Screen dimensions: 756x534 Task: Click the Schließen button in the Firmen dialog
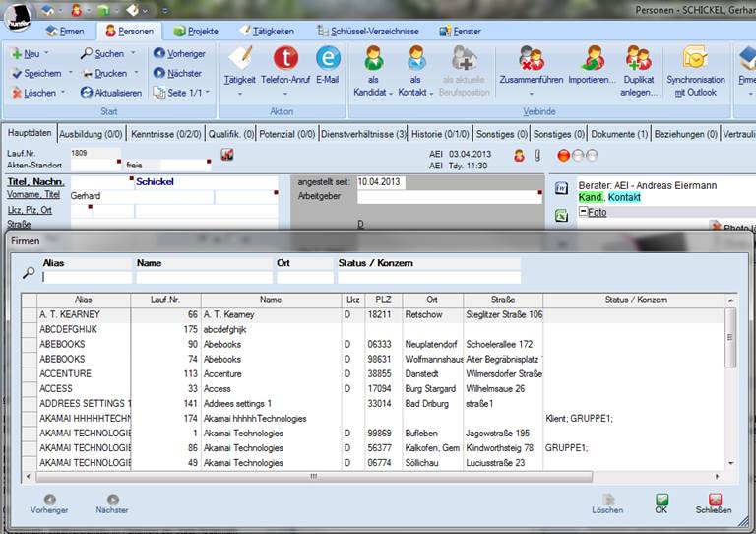pos(714,503)
